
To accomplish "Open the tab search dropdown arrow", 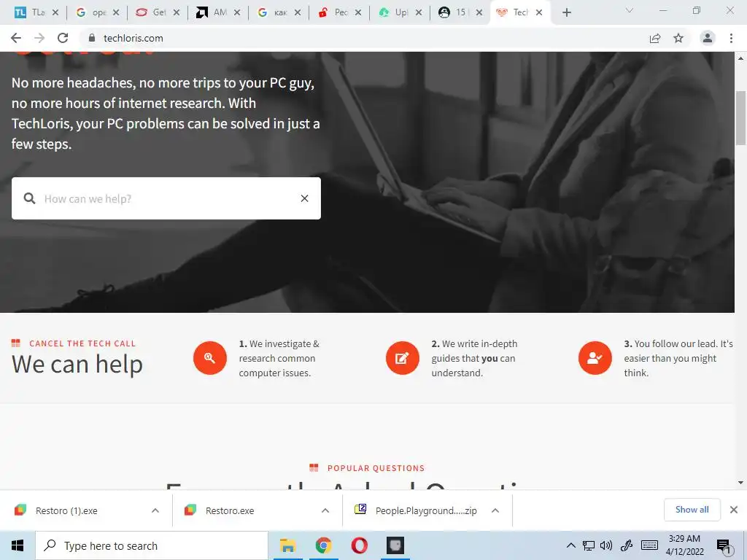I will [x=630, y=10].
